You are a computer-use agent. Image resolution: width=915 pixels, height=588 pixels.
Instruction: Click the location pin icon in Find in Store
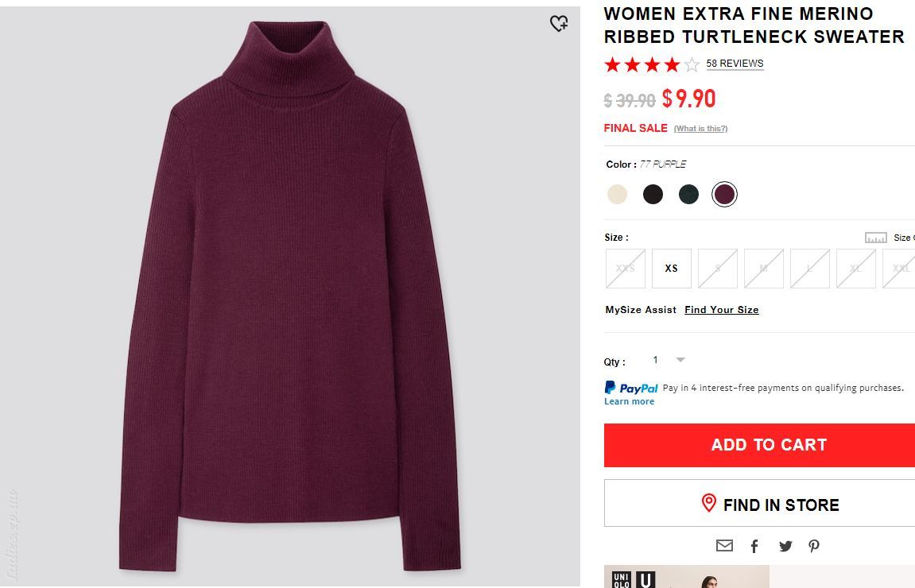pos(708,503)
